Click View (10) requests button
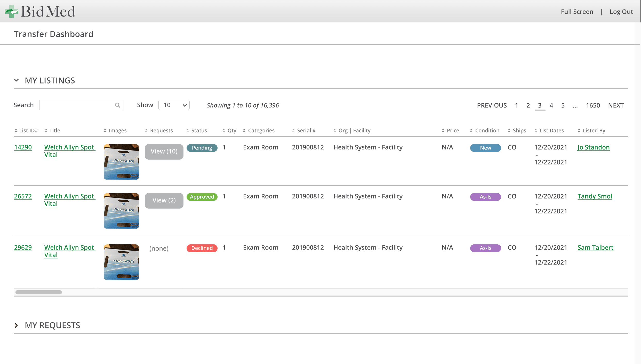Viewport: 641px width, 364px height. click(164, 152)
